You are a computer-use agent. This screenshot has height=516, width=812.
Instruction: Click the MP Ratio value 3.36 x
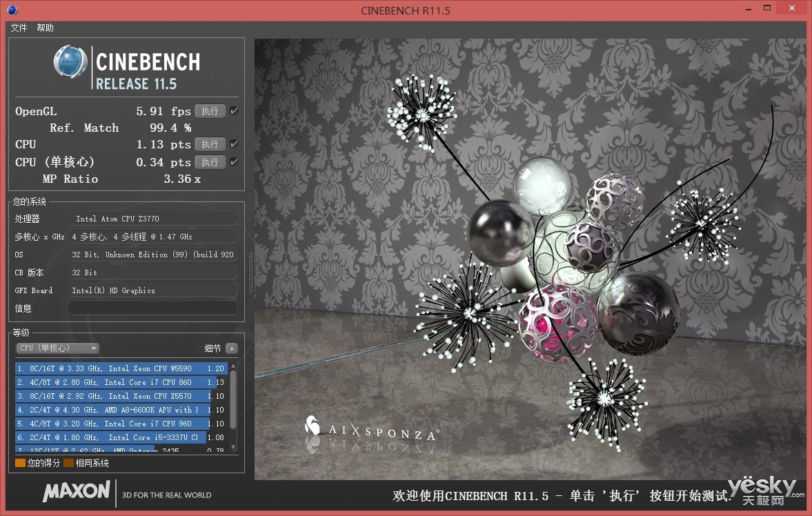click(182, 179)
